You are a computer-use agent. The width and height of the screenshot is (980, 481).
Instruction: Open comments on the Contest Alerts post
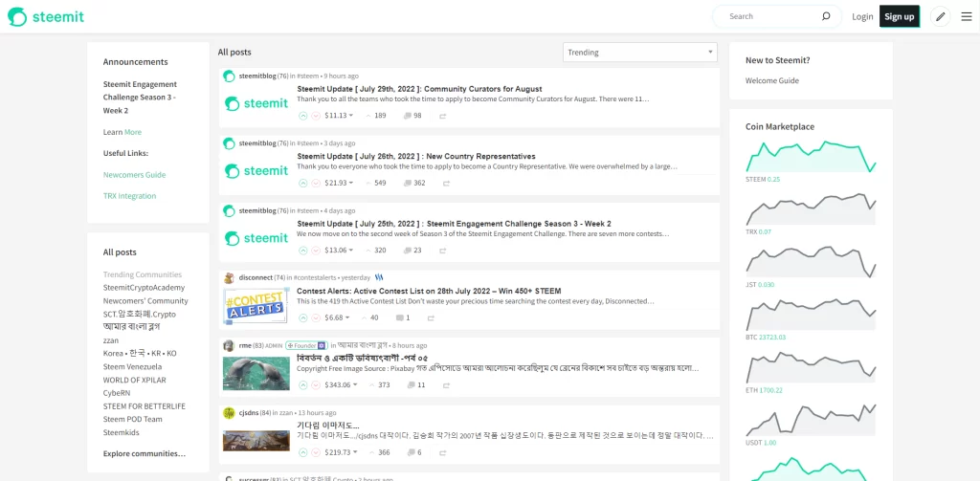click(403, 318)
